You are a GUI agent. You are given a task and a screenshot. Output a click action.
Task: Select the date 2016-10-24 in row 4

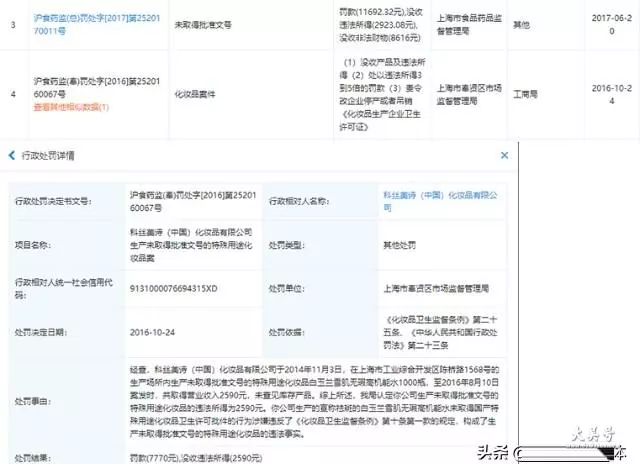pyautogui.click(x=611, y=94)
